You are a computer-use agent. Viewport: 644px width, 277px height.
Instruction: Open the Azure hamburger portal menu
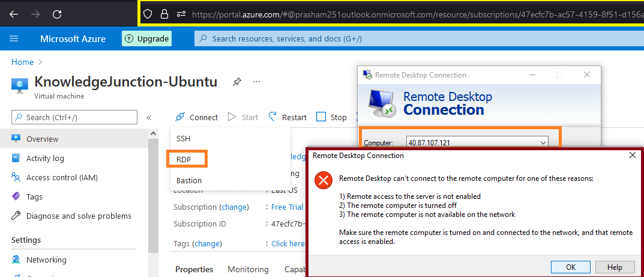[14, 38]
